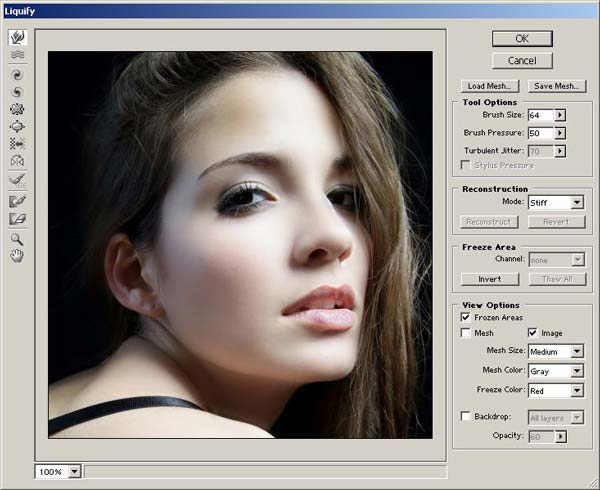The image size is (600, 490).
Task: Select the Pucker tool
Action: pyautogui.click(x=17, y=109)
